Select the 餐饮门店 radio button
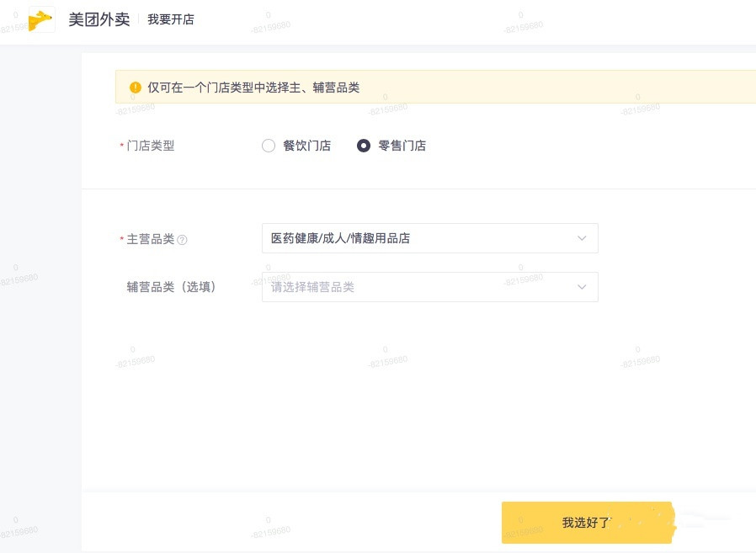This screenshot has width=756, height=553. click(x=269, y=146)
